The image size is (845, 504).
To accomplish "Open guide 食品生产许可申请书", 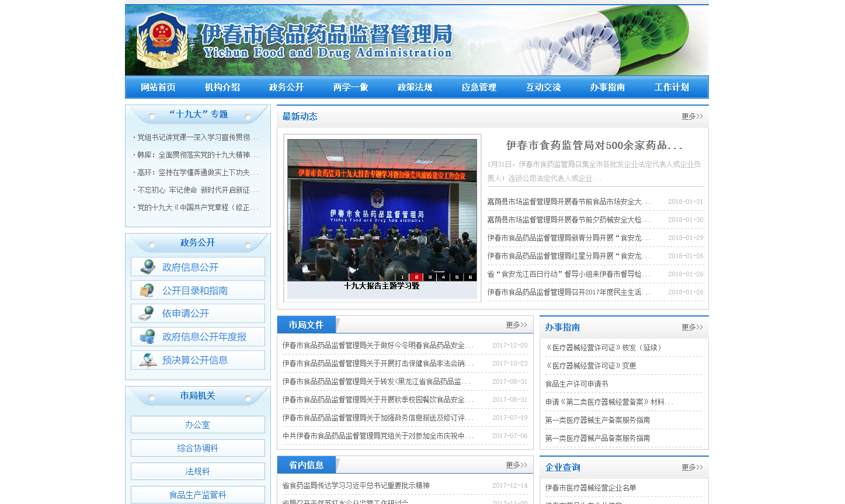I will pos(577,384).
